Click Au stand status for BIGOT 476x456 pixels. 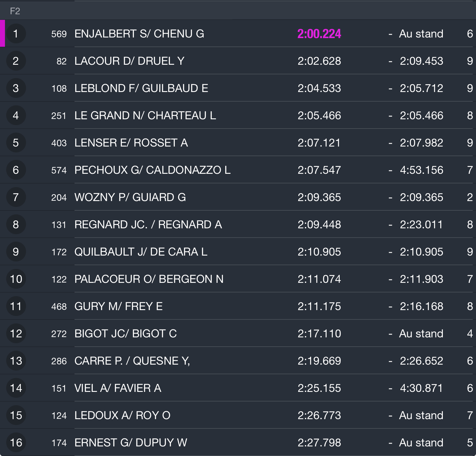[x=421, y=333]
